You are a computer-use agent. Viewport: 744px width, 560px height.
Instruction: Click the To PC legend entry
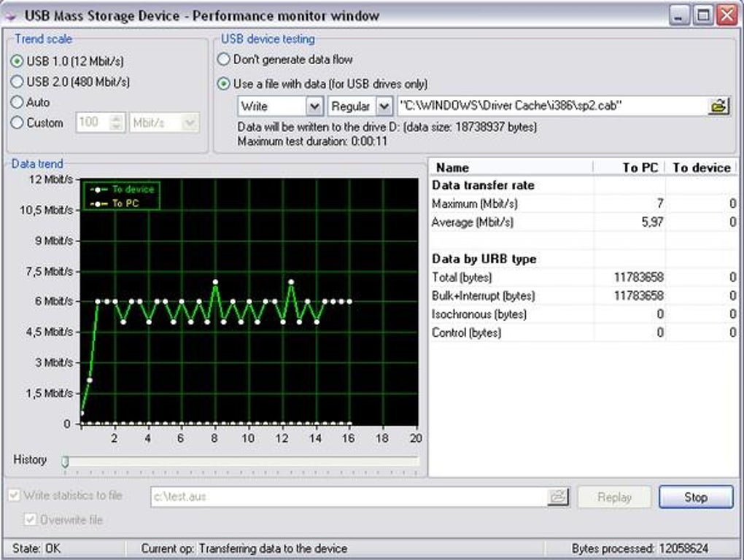pos(115,203)
